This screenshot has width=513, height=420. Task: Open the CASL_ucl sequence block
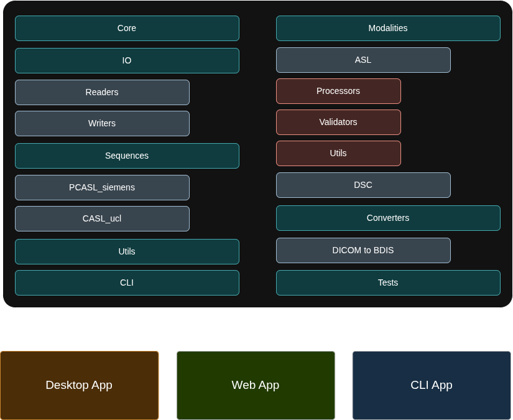[102, 218]
